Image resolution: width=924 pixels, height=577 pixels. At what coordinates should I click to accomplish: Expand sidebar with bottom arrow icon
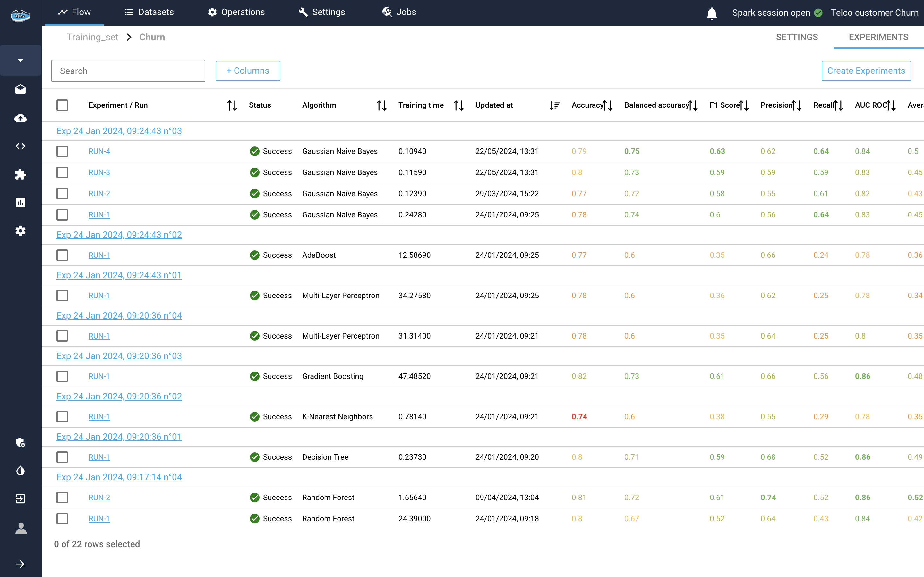click(21, 564)
